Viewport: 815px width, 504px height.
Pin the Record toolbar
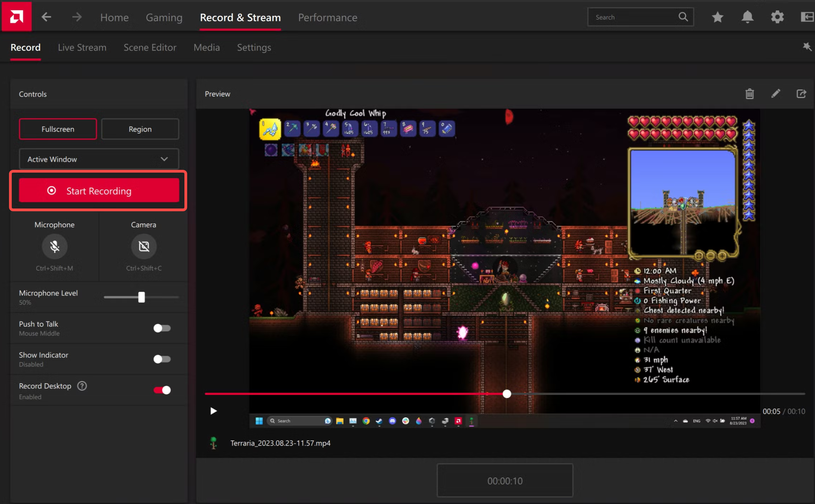coord(807,46)
